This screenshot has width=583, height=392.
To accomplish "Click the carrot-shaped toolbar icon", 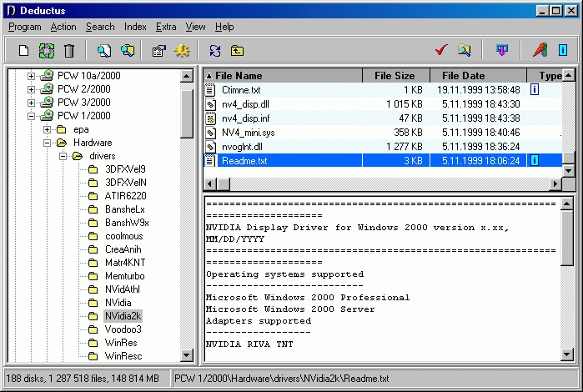I will (x=540, y=50).
